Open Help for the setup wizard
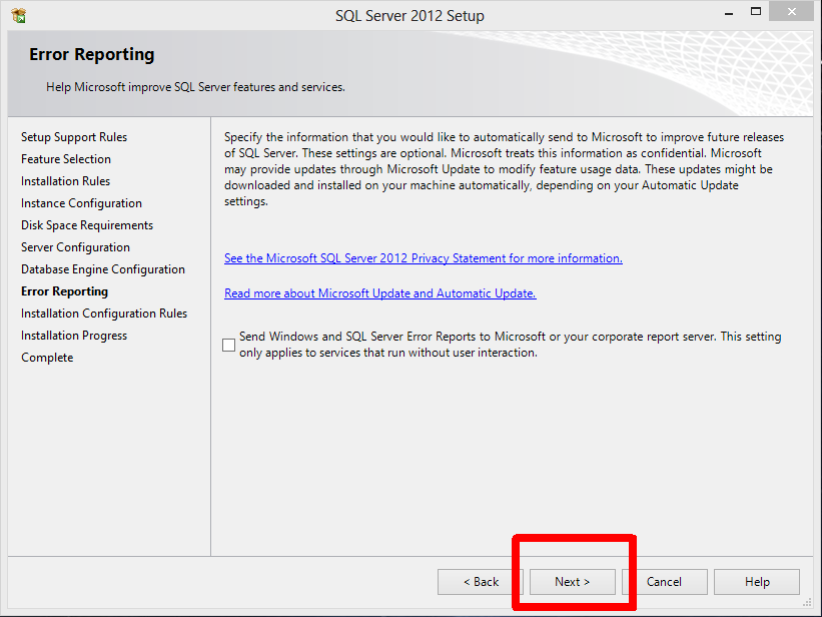 [757, 582]
